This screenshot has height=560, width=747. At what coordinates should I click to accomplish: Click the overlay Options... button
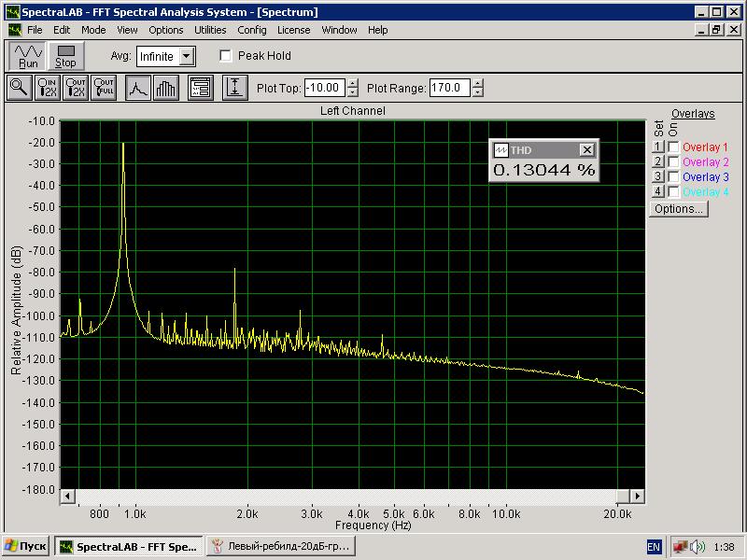(x=678, y=209)
